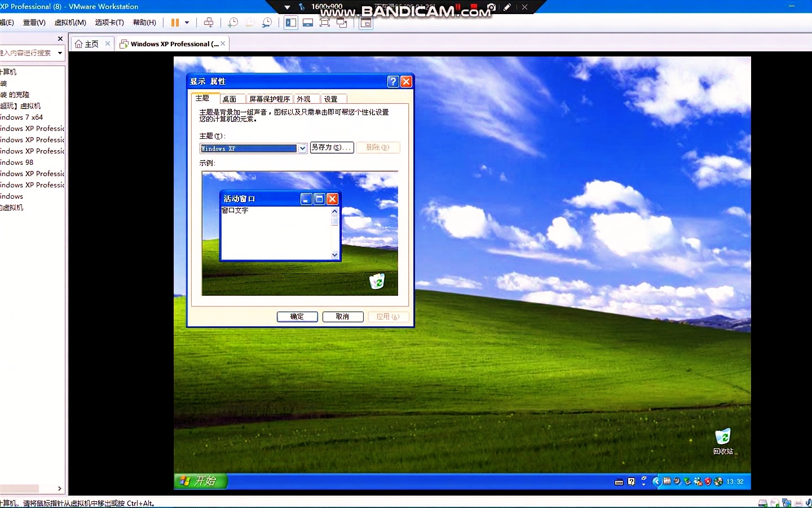
Task: Click the Bandicam pencil draw icon
Action: click(507, 7)
